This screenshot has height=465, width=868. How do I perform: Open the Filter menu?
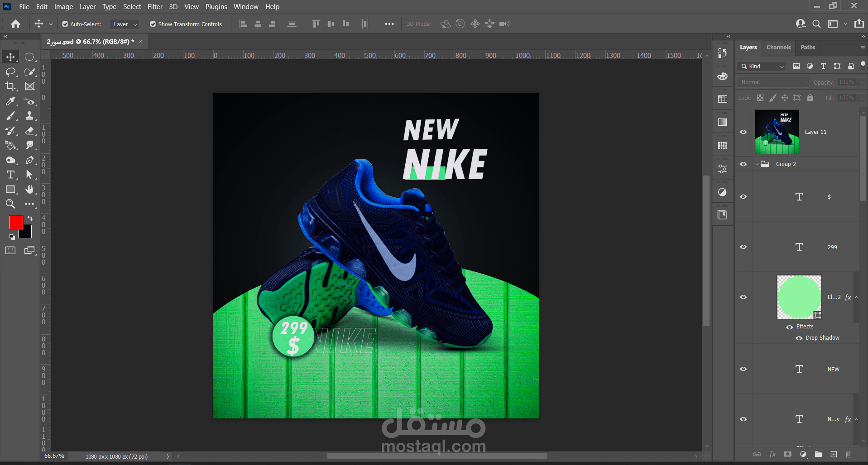pyautogui.click(x=155, y=7)
